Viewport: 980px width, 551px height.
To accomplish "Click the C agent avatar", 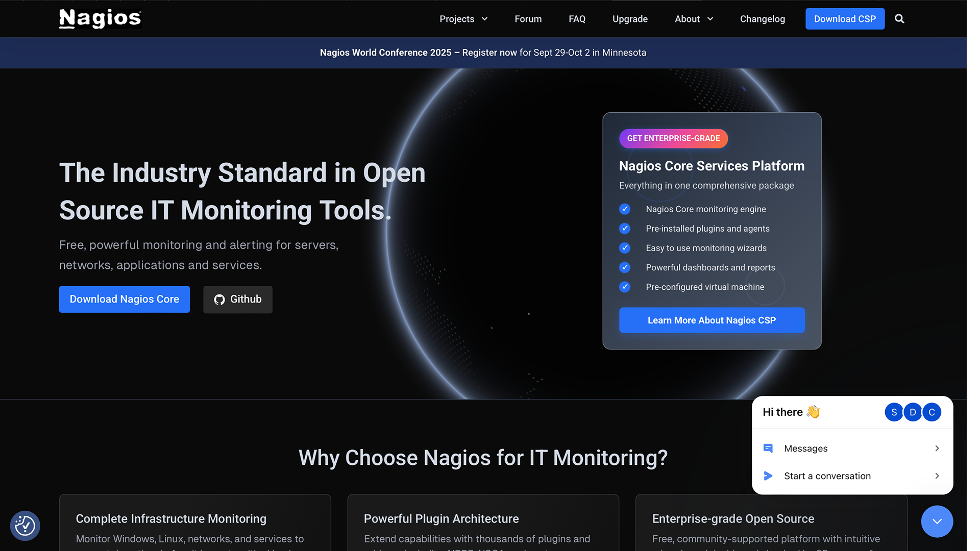I will point(932,412).
